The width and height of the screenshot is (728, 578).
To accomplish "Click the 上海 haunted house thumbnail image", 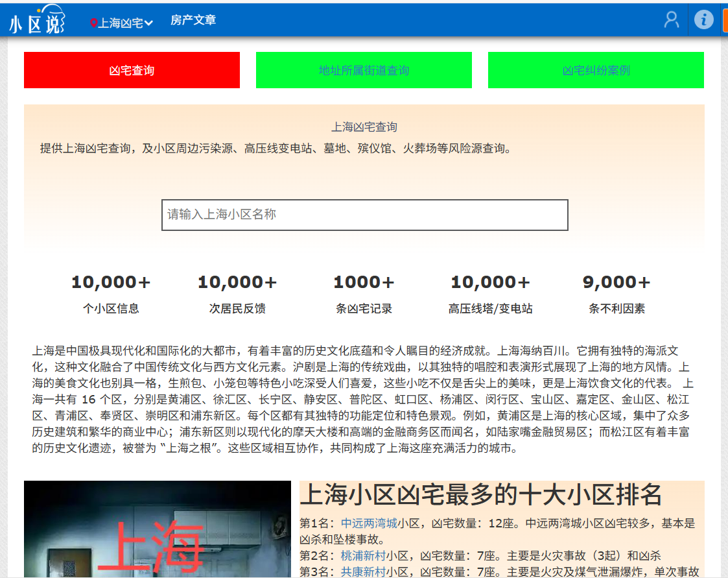I will (x=158, y=529).
